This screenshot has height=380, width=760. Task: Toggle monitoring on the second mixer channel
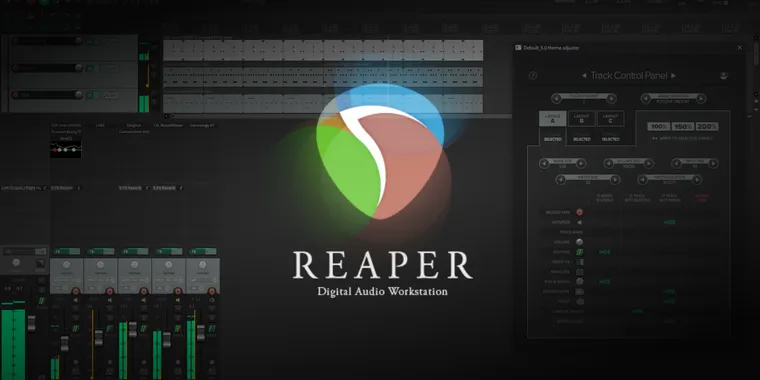110,300
